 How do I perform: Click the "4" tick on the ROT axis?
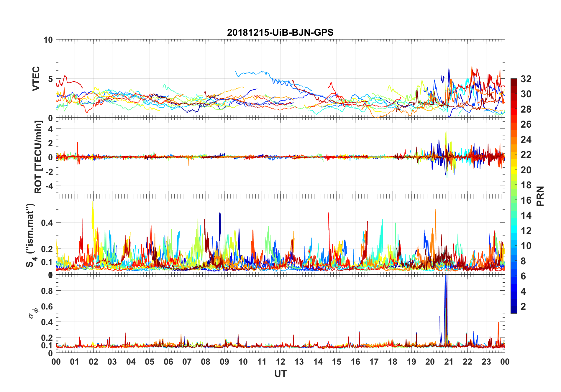(50, 129)
